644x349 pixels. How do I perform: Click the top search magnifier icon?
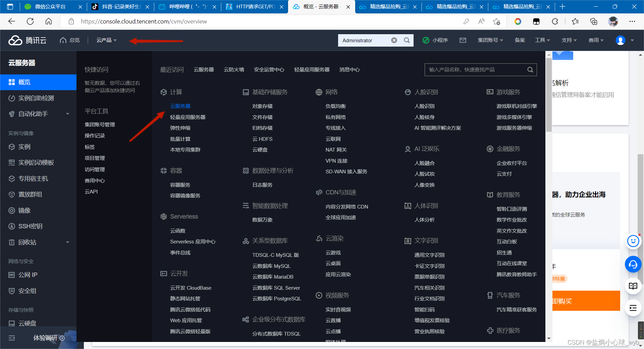tap(407, 40)
